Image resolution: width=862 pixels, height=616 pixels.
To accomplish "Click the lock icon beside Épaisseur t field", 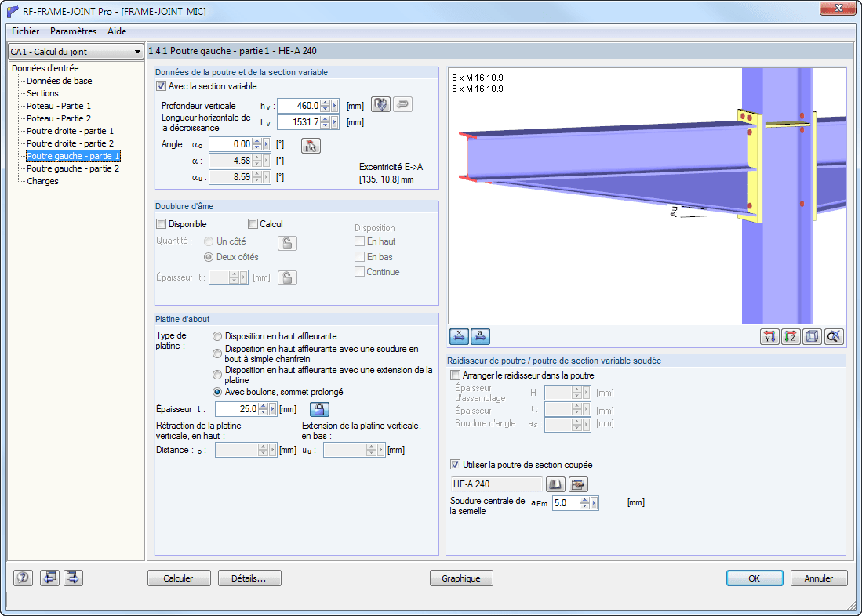I will click(x=318, y=408).
